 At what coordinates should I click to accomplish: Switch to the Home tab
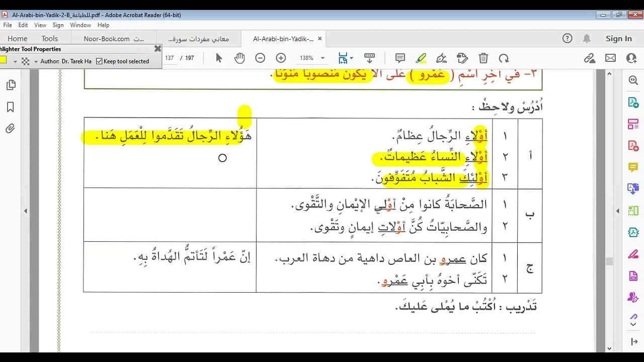18,38
